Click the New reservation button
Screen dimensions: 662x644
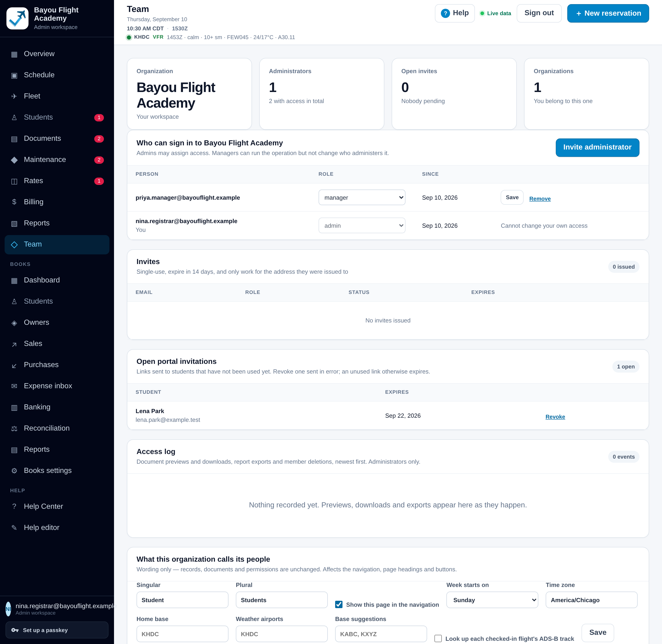pyautogui.click(x=608, y=13)
